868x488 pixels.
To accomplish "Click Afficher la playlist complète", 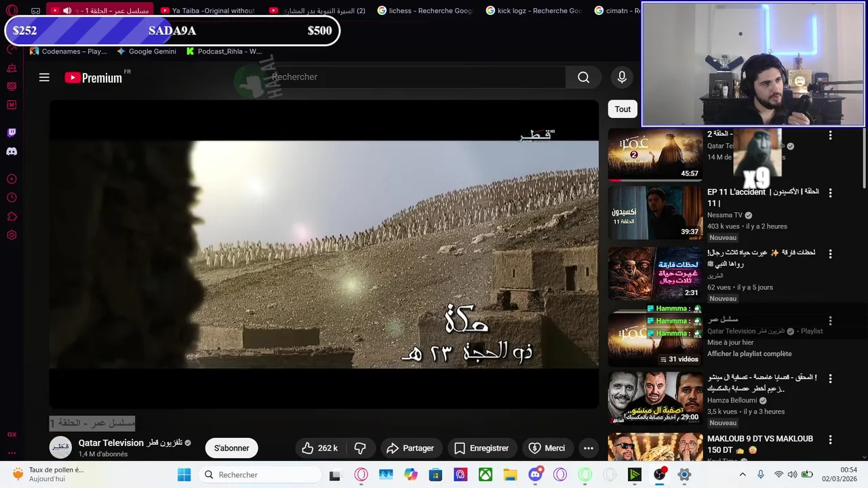I will click(x=749, y=354).
